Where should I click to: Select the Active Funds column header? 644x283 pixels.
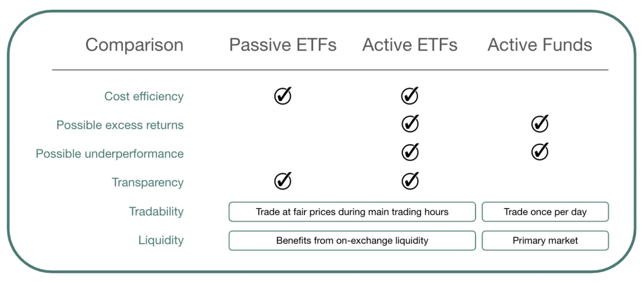pyautogui.click(x=540, y=45)
